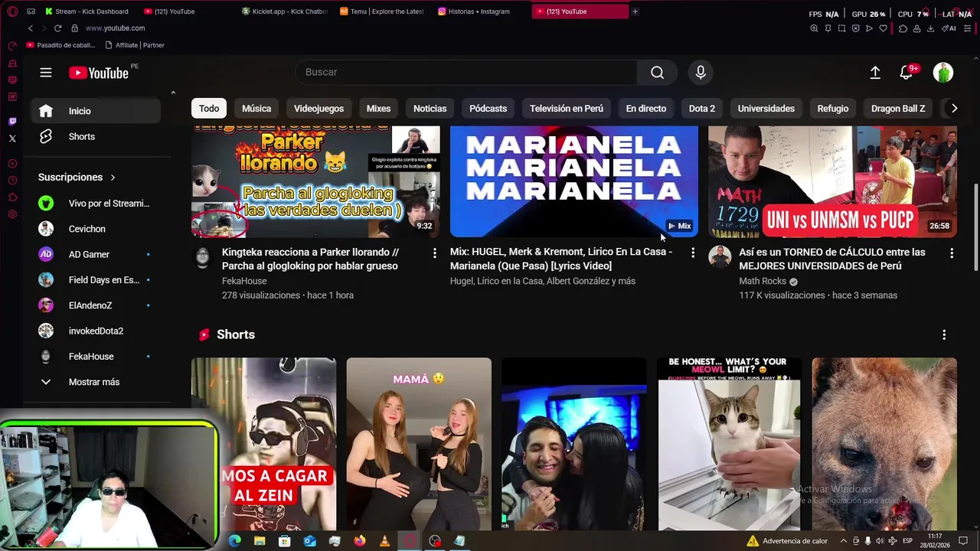This screenshot has width=980, height=551.
Task: Select the Dota 2 category chip
Action: (x=701, y=109)
